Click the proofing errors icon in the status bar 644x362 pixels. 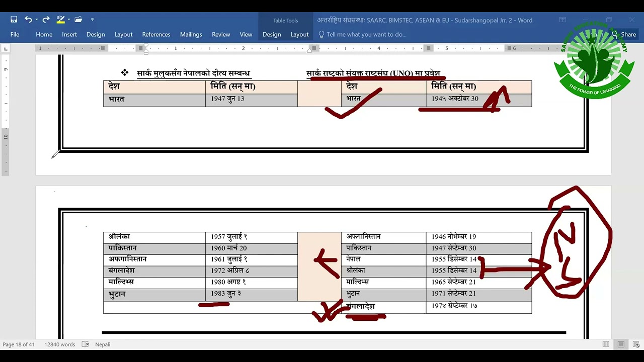(86, 344)
